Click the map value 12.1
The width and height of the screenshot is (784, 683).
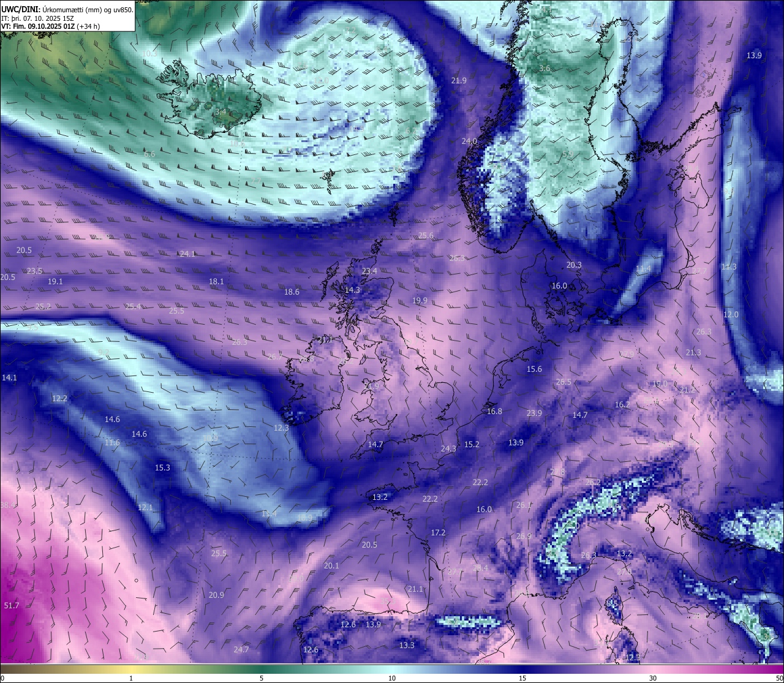click(x=145, y=507)
